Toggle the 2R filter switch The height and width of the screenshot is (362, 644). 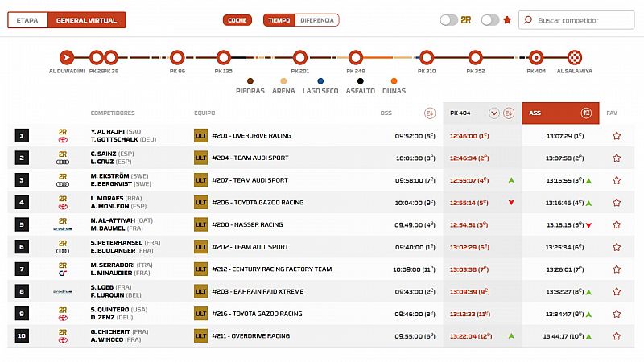click(448, 20)
